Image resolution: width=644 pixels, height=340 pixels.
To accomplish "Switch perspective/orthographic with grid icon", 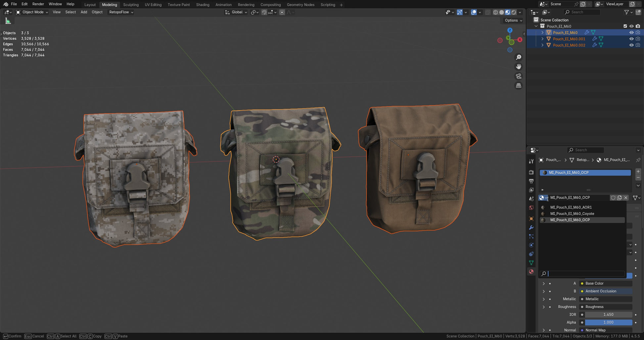I will click(x=519, y=85).
